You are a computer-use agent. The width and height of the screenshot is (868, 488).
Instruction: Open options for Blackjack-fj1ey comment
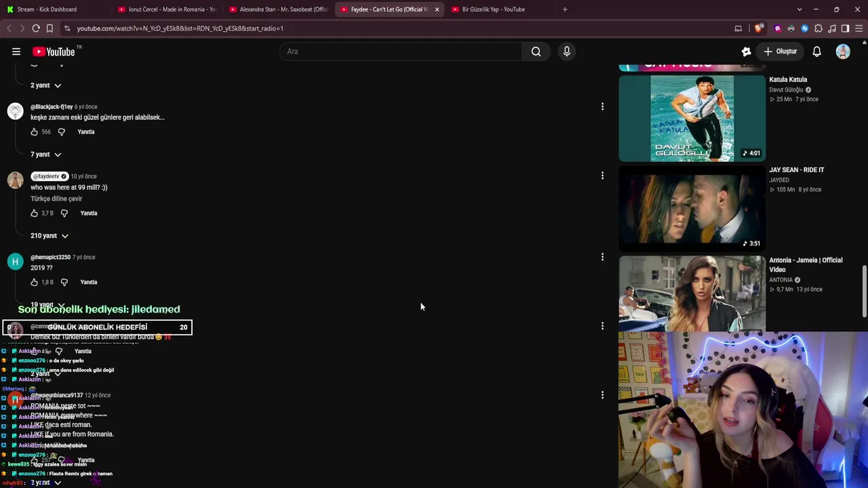pyautogui.click(x=602, y=106)
